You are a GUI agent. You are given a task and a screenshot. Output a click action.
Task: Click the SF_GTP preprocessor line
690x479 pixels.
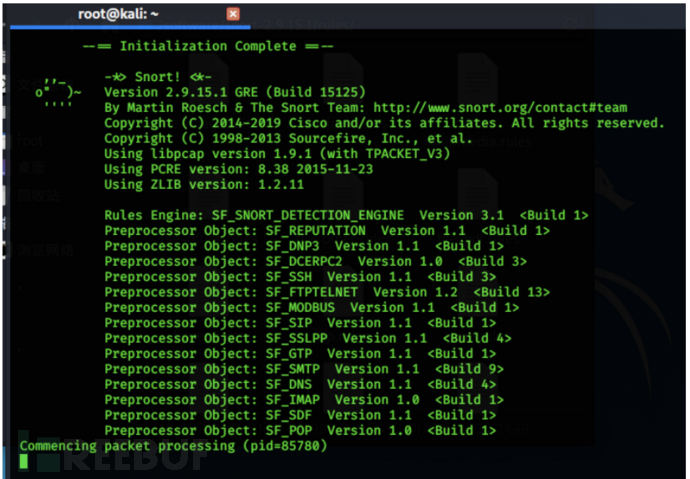[x=300, y=354]
